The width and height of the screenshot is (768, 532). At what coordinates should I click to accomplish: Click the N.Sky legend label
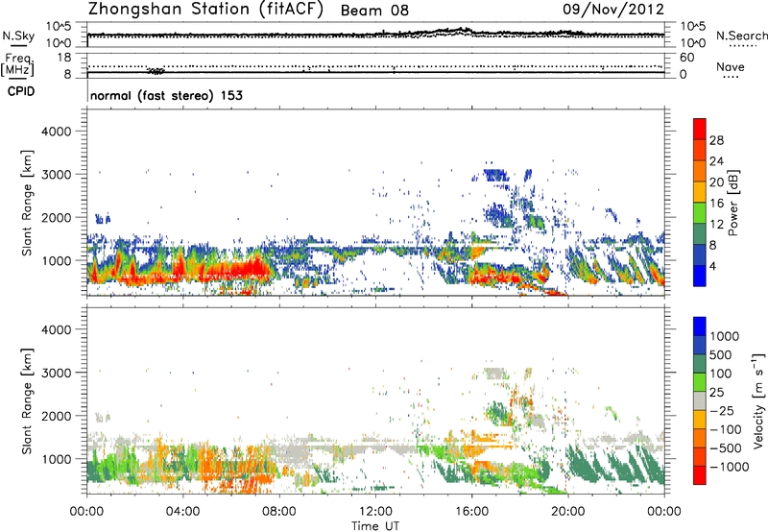(x=18, y=36)
